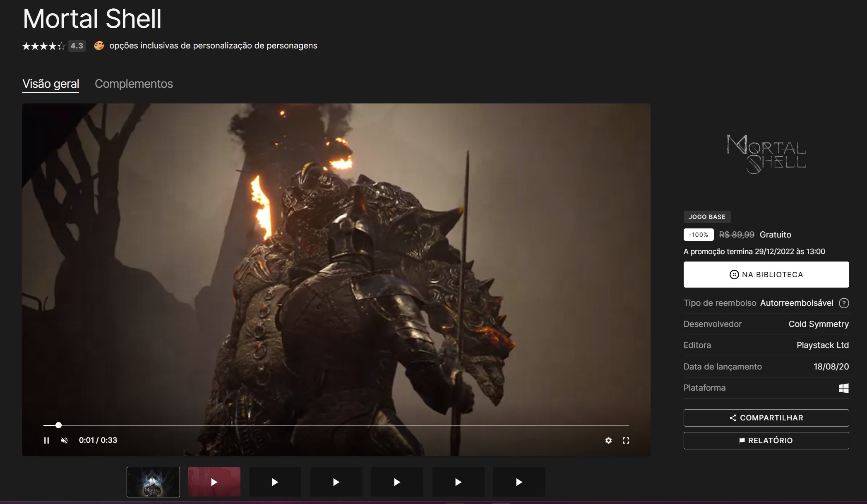Click the Mortal Shell logo image
This screenshot has width=867, height=504.
(x=766, y=154)
